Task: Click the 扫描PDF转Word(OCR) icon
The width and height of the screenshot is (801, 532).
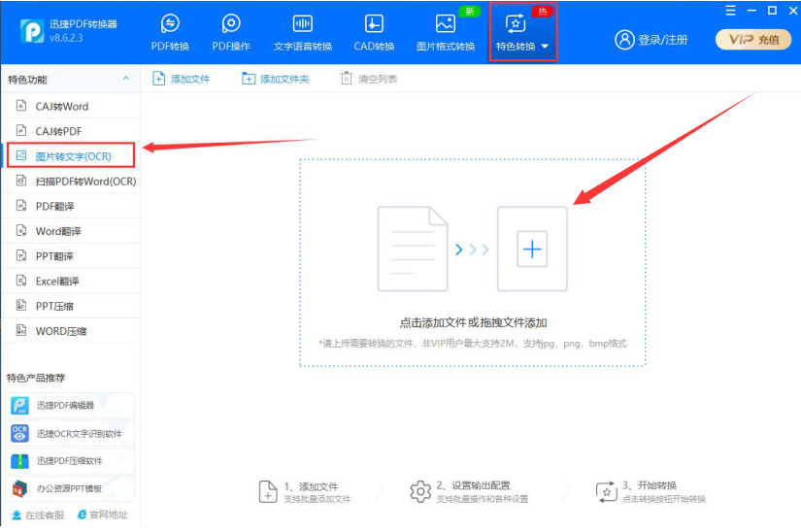Action: pyautogui.click(x=21, y=181)
